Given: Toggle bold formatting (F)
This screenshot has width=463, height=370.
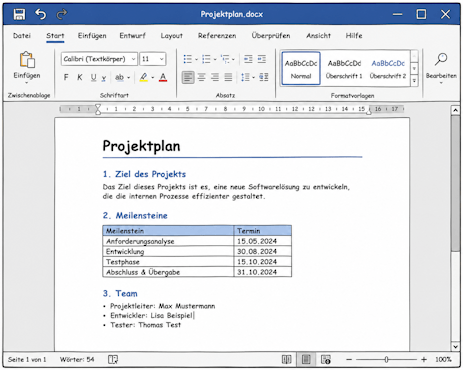Looking at the screenshot, I should tap(66, 77).
